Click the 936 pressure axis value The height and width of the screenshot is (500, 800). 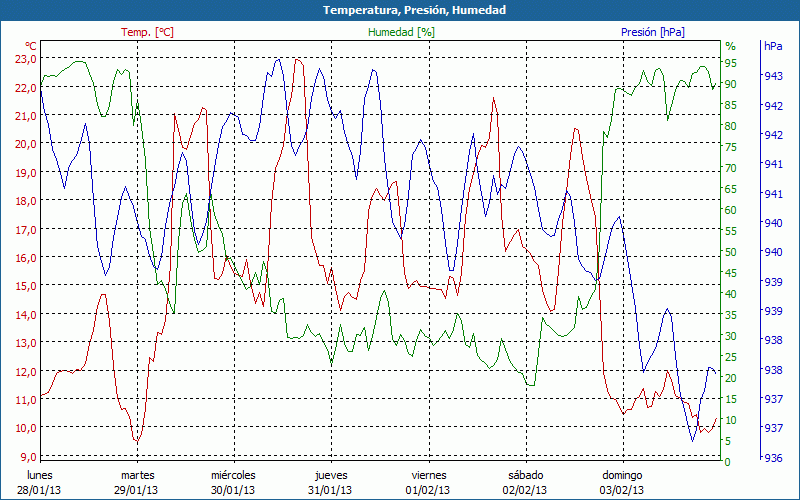(x=773, y=457)
